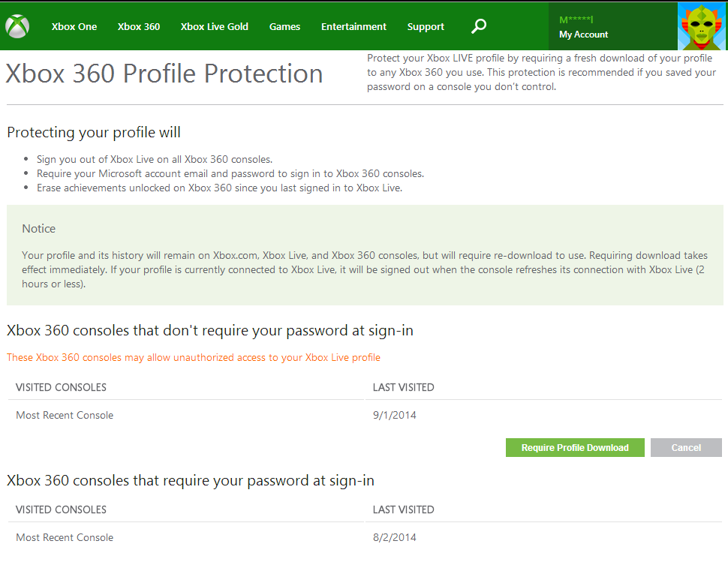
Task: Open the Games menu
Action: 284,27
